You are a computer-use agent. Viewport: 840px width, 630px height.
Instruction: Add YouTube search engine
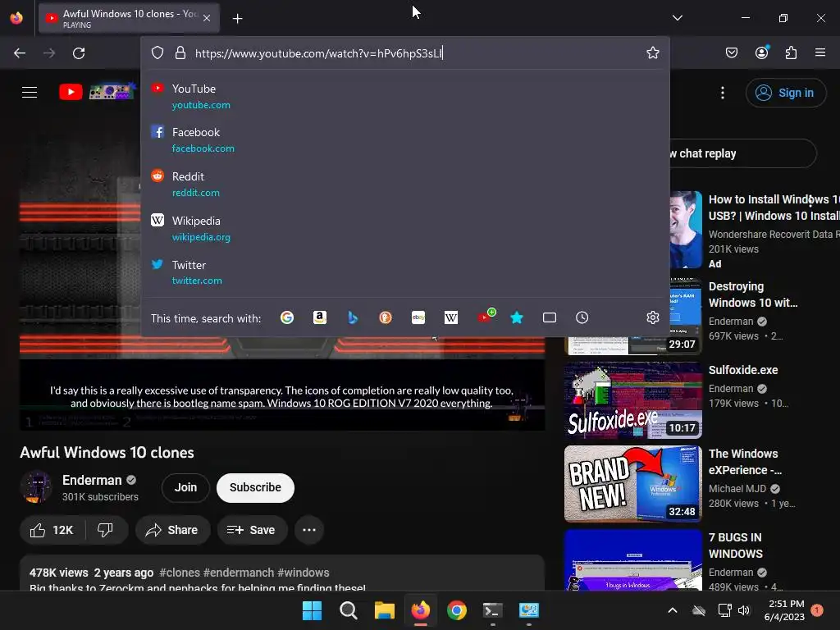pos(486,316)
